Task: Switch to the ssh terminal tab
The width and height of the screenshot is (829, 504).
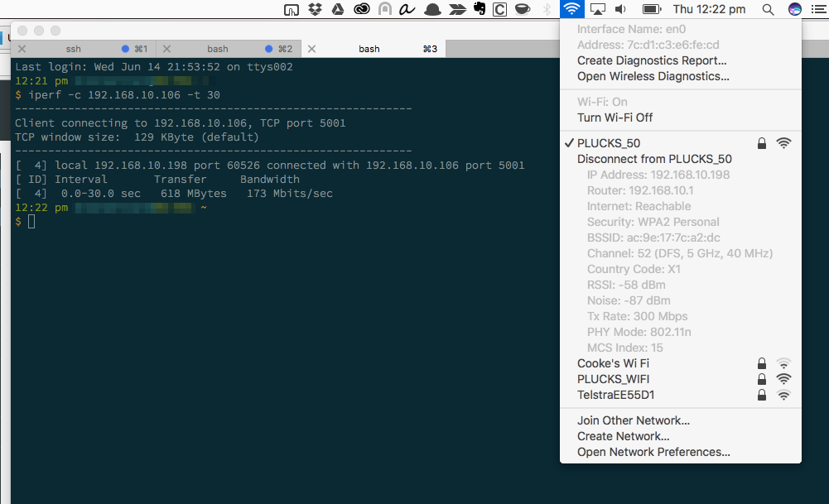Action: [74, 49]
